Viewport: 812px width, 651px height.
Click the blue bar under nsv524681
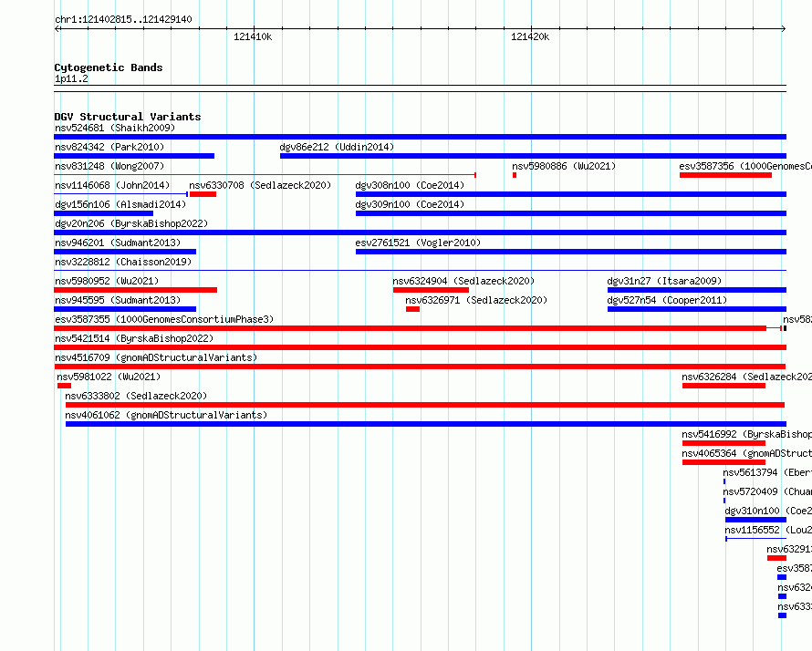pyautogui.click(x=420, y=137)
